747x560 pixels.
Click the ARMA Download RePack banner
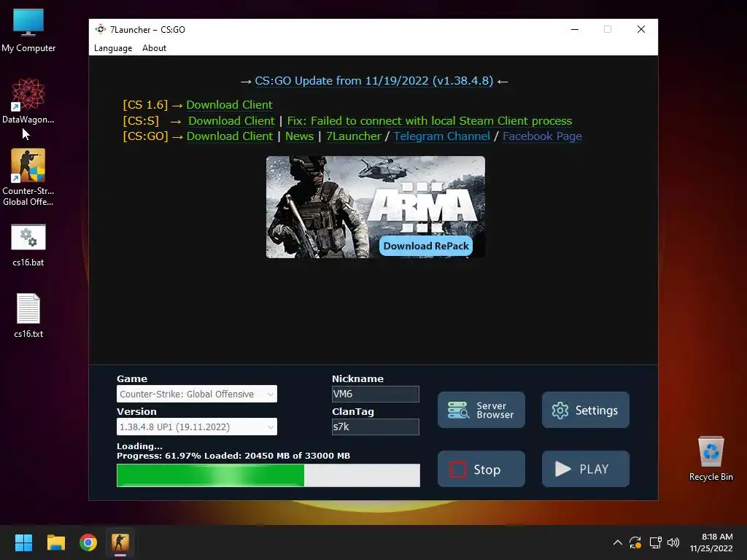tap(376, 207)
